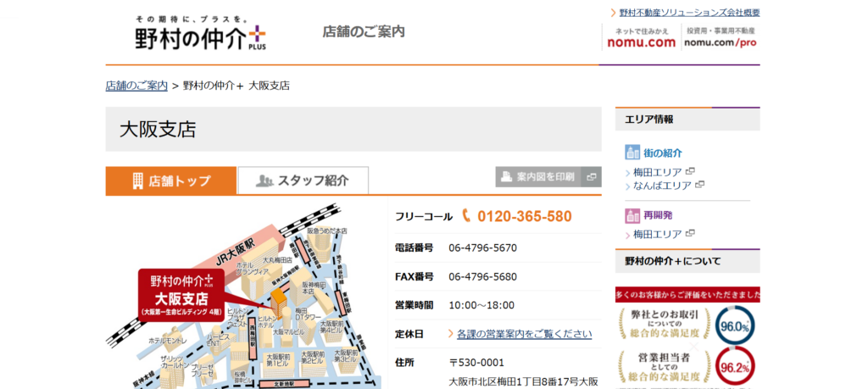
Task: Click the building icon on 店舗トップ tab
Action: (138, 181)
